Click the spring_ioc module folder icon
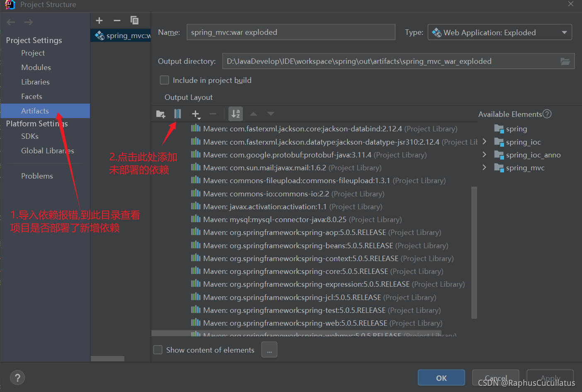Image resolution: width=582 pixels, height=392 pixels. tap(499, 142)
